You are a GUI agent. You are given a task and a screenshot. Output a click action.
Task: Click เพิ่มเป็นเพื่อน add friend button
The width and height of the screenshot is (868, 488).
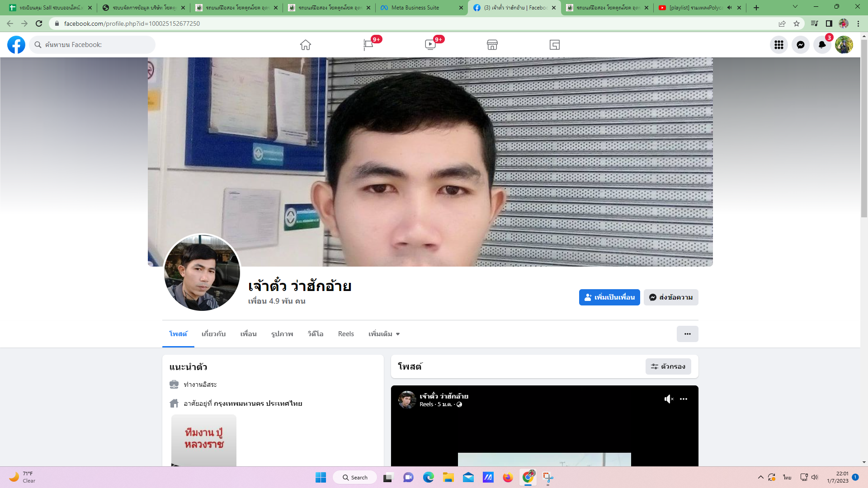[609, 297]
